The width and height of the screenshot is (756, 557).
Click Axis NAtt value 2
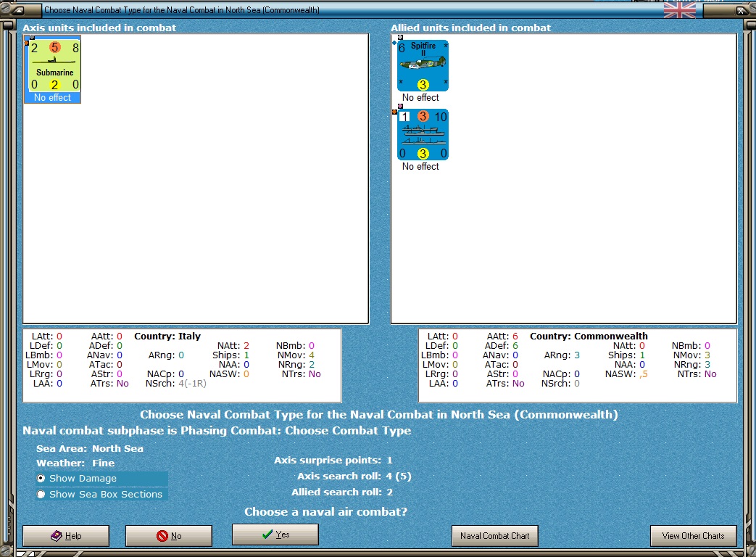pos(246,346)
